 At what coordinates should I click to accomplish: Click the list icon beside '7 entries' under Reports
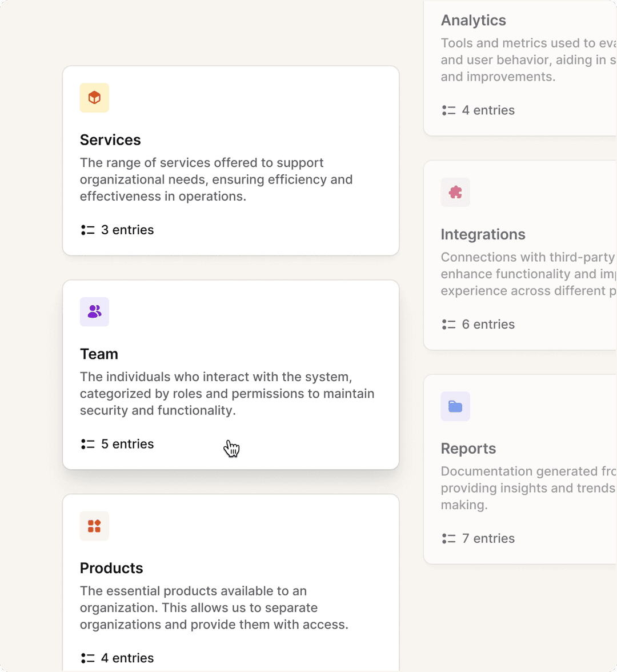point(448,538)
